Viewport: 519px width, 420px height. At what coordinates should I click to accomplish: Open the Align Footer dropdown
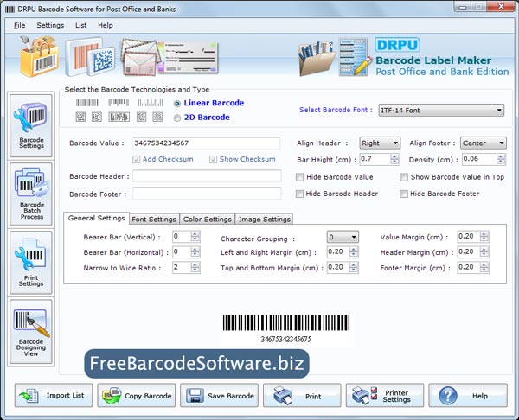(x=484, y=143)
